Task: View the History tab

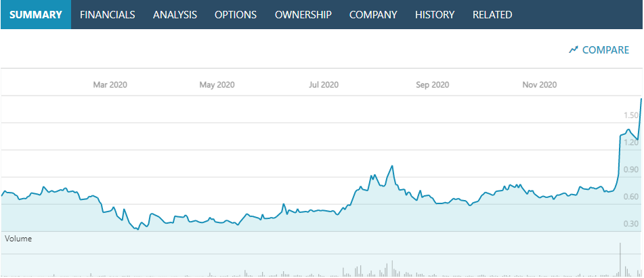Action: [435, 15]
